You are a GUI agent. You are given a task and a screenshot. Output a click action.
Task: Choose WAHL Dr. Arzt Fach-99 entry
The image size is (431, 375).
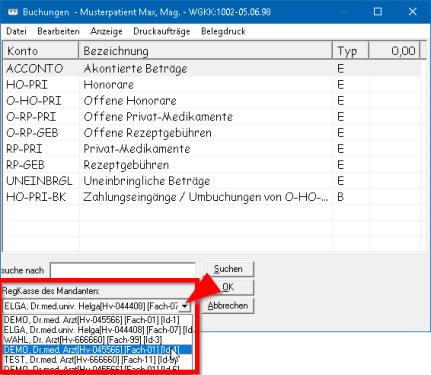pyautogui.click(x=97, y=340)
